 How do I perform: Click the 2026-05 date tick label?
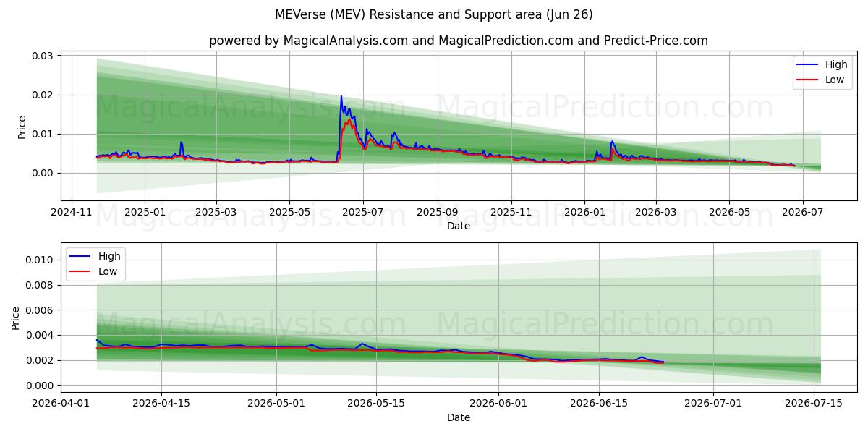(728, 212)
